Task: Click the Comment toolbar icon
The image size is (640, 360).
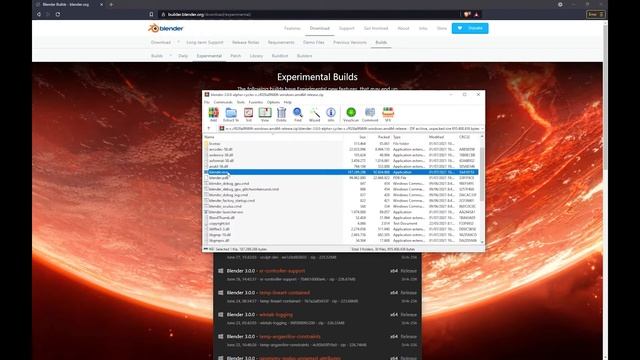Action: [370, 114]
